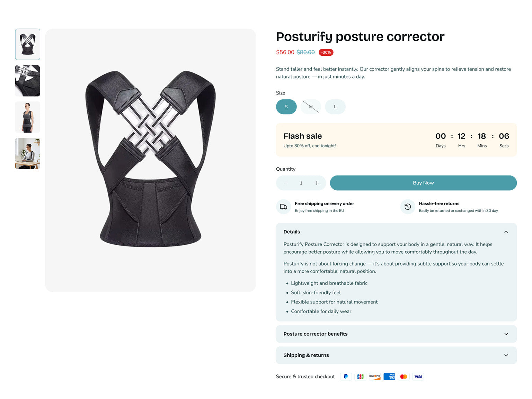Click the PayPal payment icon

[346, 377]
